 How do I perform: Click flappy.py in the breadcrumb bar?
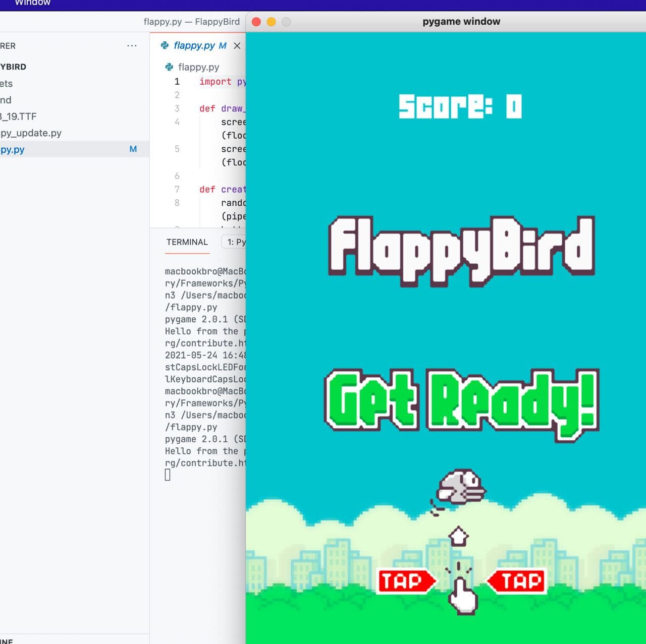point(199,67)
